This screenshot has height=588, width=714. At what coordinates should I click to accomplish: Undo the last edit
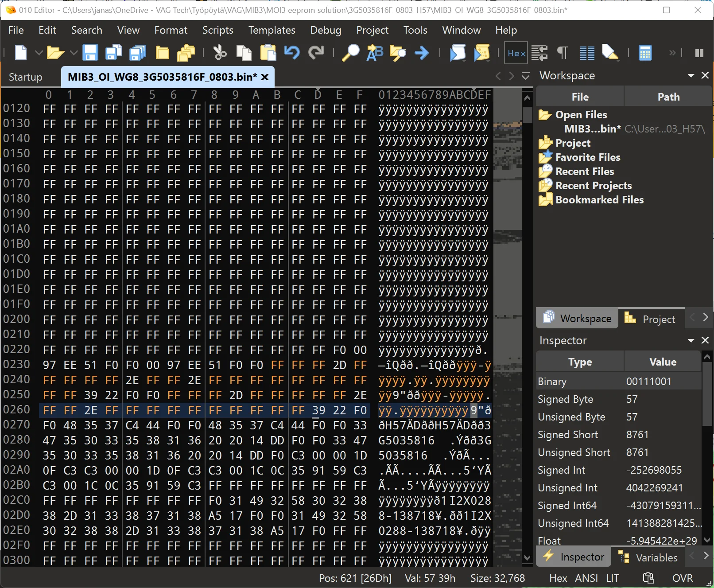pos(292,53)
